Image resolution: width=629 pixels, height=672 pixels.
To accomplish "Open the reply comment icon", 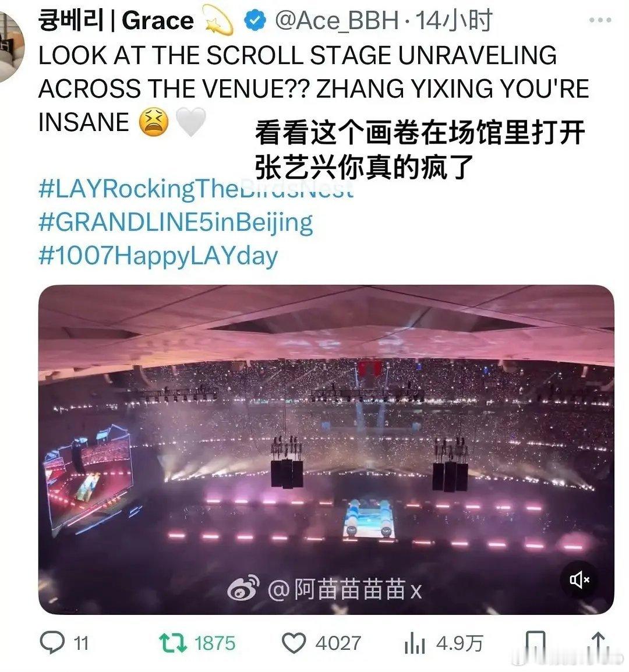I will 52,642.
